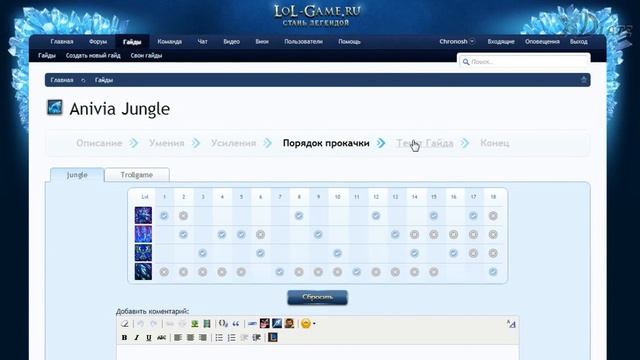
Task: Open the Chronosh user dropdown
Action: coord(457,41)
